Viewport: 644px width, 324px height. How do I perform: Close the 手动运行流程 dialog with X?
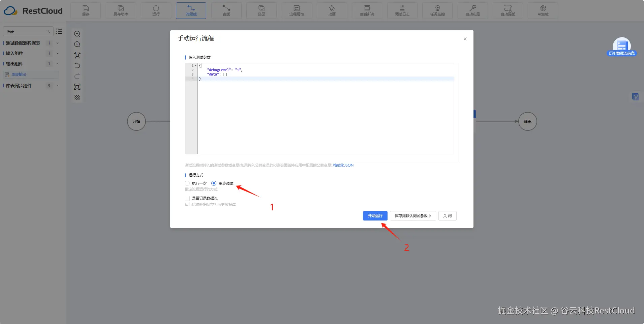[465, 39]
